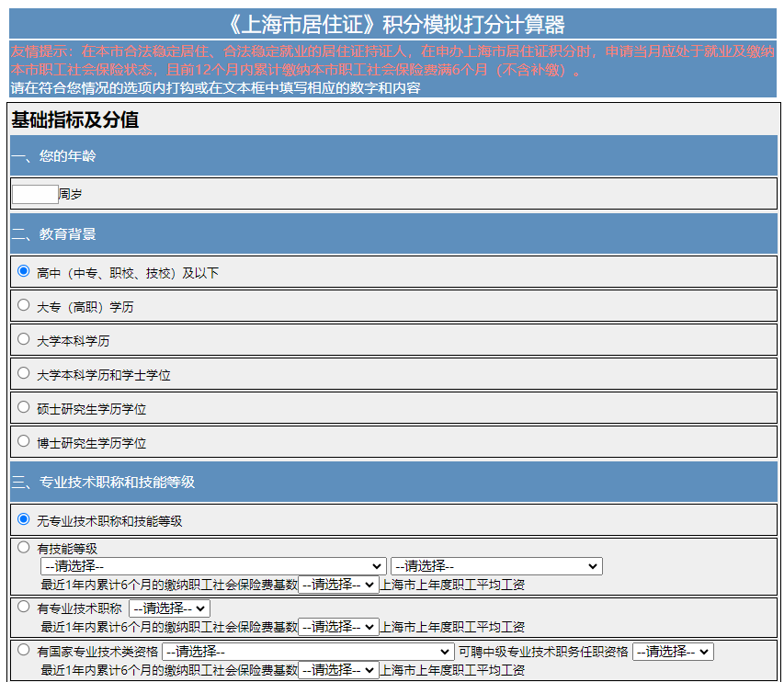Open the 社会保险费基数 dropdown in the 有专业技术职称 section

click(x=338, y=627)
